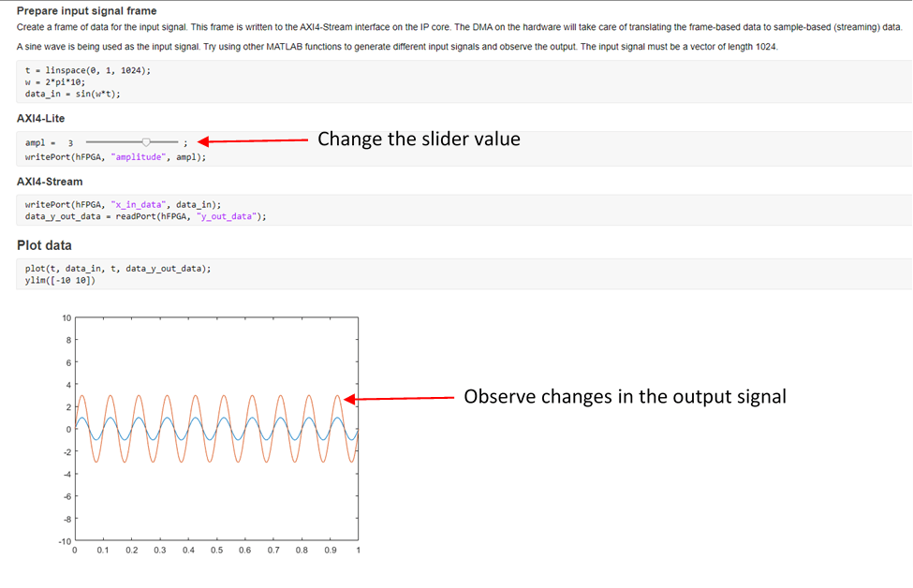Select the AXI4-Stream section heading
Image resolution: width=913 pixels, height=588 pixels.
(50, 181)
